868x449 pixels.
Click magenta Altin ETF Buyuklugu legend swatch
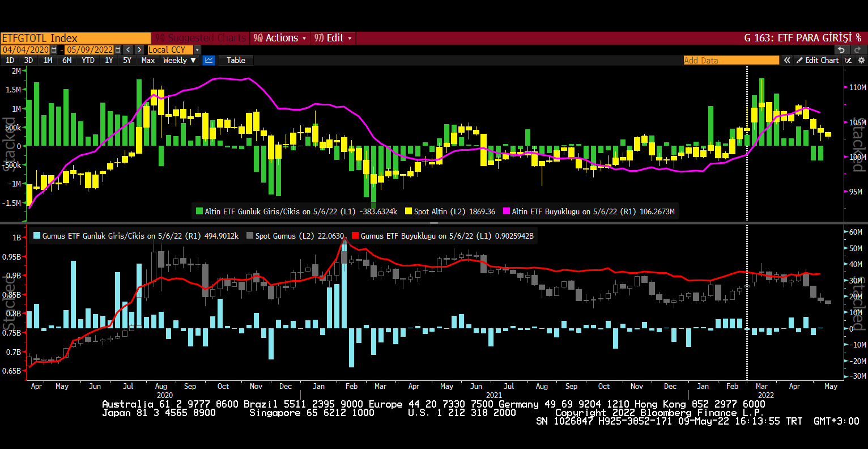point(507,211)
